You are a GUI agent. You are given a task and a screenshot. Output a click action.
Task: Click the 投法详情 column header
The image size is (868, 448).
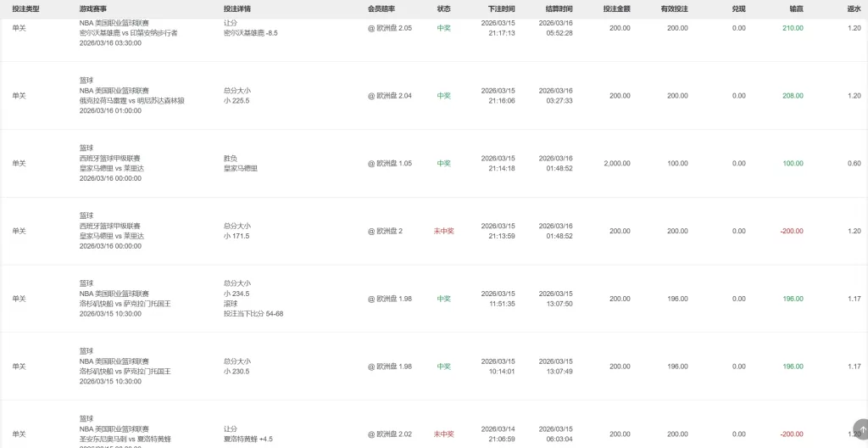tap(237, 8)
